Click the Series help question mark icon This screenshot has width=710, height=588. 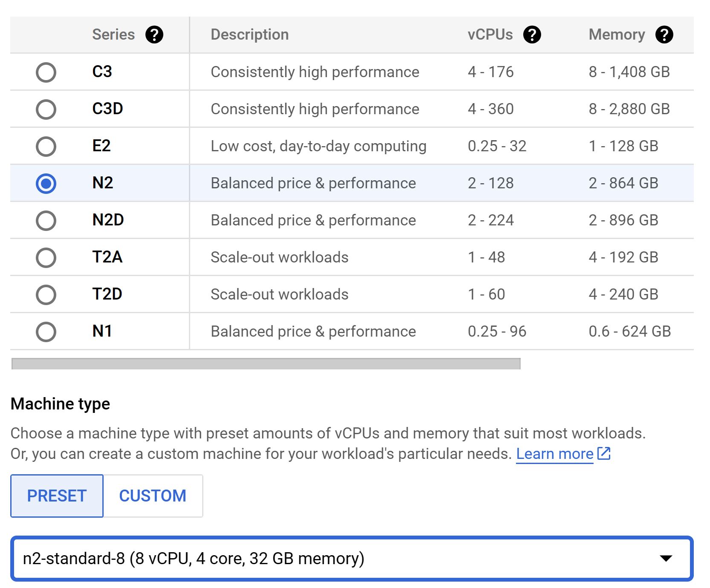tap(154, 35)
